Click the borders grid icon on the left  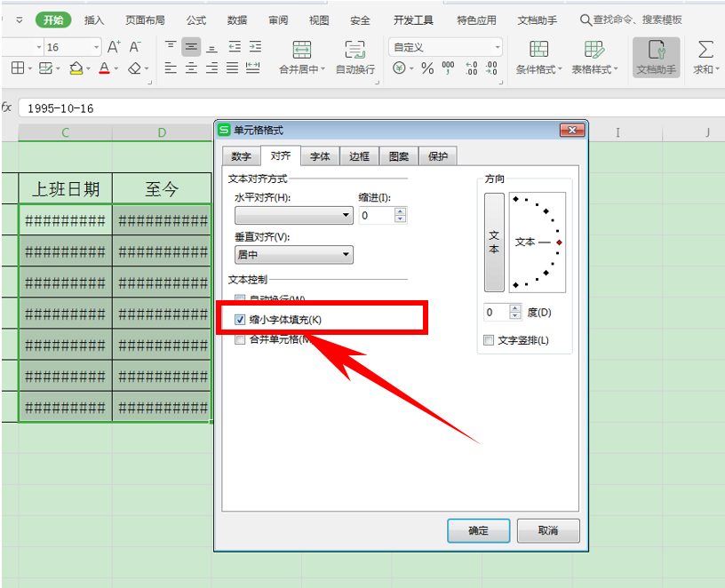pos(15,67)
